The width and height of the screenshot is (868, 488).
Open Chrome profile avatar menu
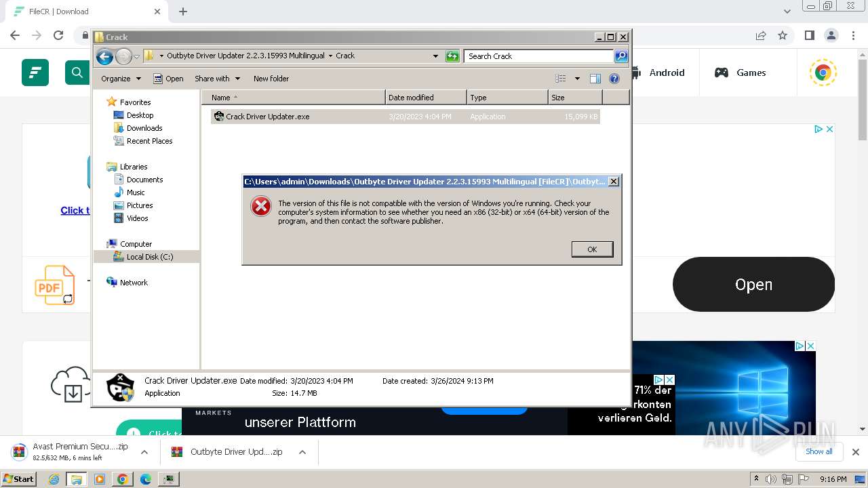pos(831,35)
